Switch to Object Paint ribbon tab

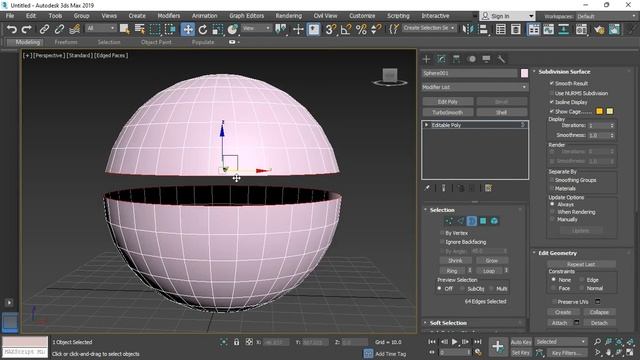[x=156, y=42]
